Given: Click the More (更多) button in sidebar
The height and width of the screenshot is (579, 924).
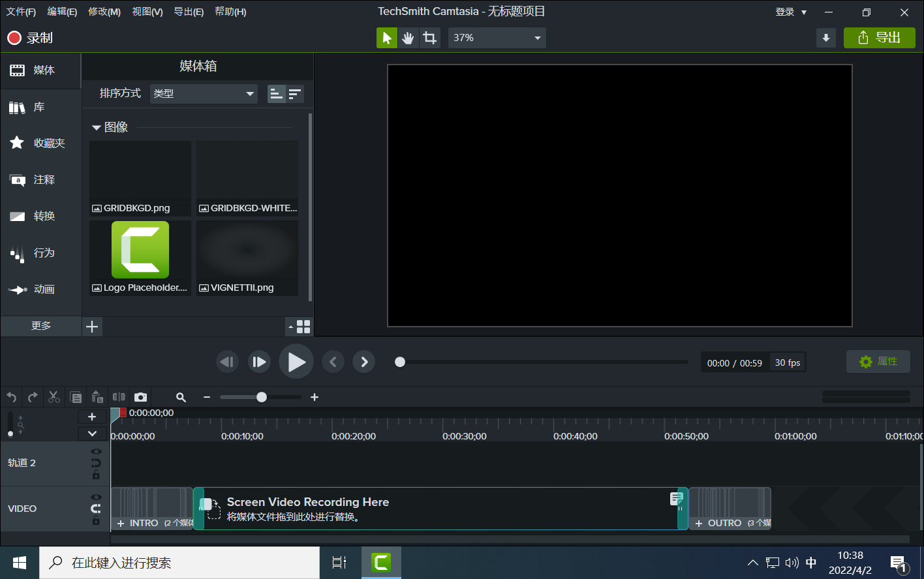Looking at the screenshot, I should click(41, 326).
